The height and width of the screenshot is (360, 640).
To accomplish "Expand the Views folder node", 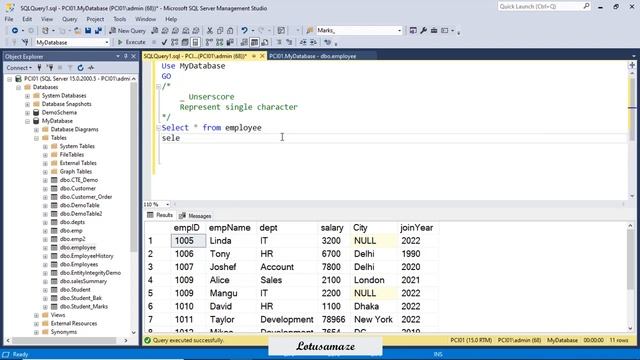I will coord(36,315).
